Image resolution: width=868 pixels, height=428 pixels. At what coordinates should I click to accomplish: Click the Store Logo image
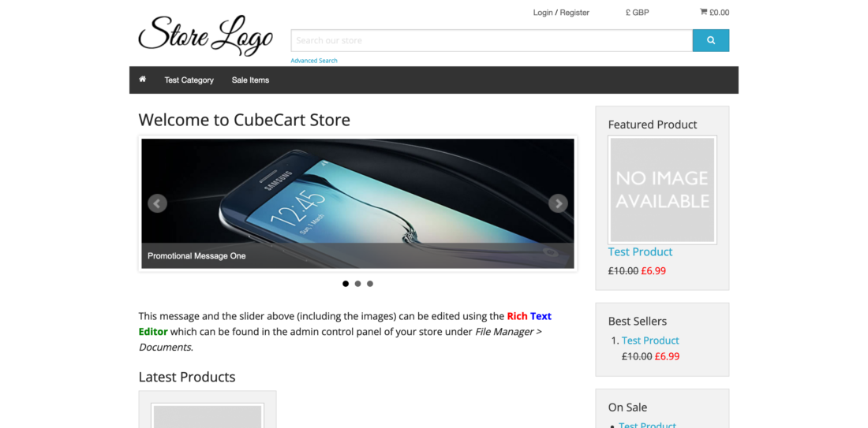206,35
